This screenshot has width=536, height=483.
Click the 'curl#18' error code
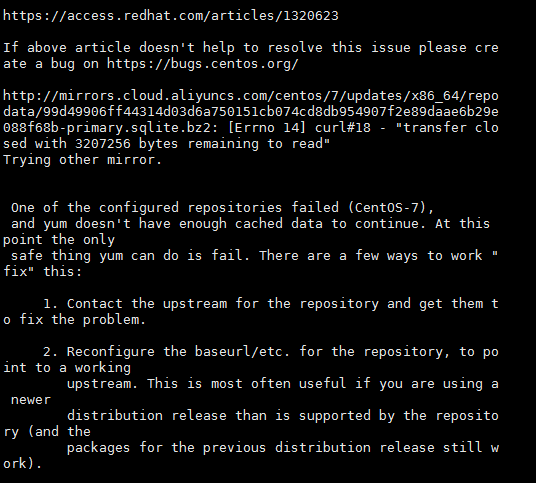343,128
